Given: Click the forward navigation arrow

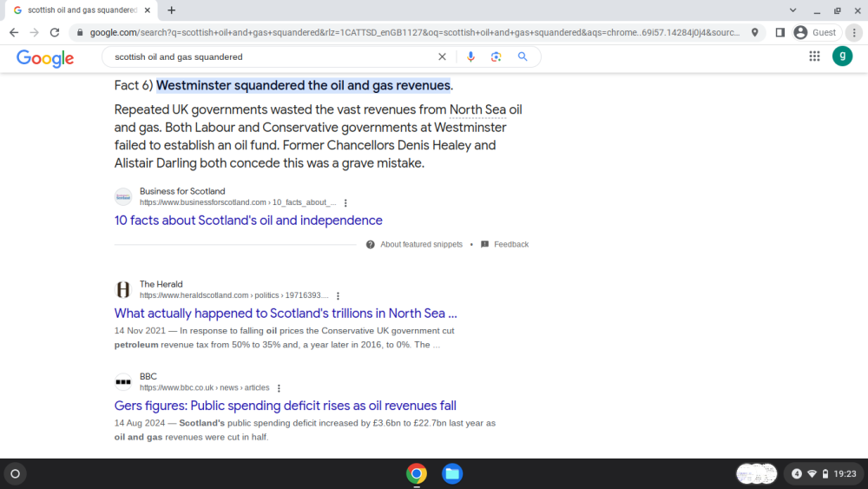Looking at the screenshot, I should point(35,33).
